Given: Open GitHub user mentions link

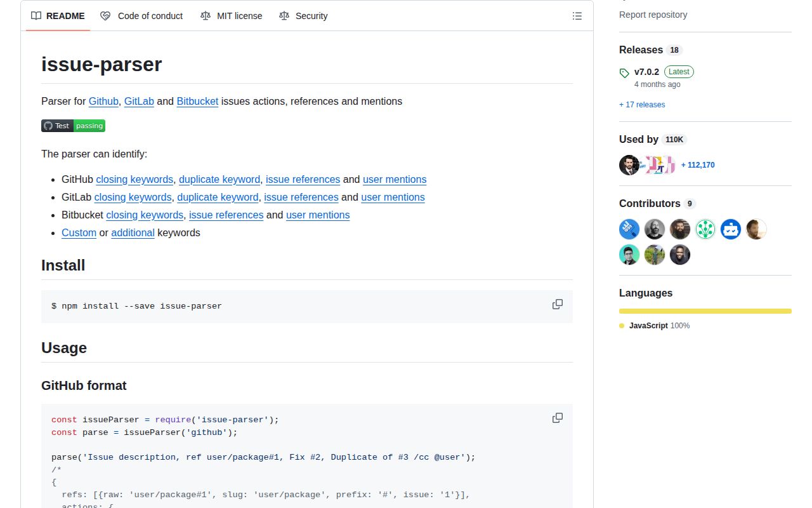Looking at the screenshot, I should [395, 179].
